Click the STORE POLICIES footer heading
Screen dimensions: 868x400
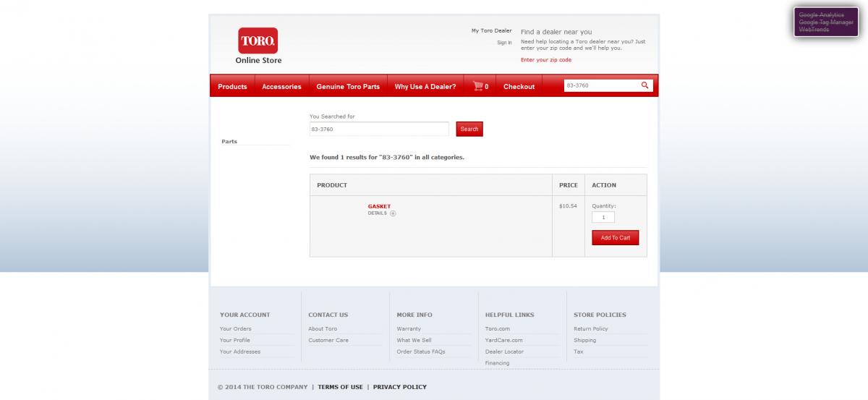pos(600,315)
